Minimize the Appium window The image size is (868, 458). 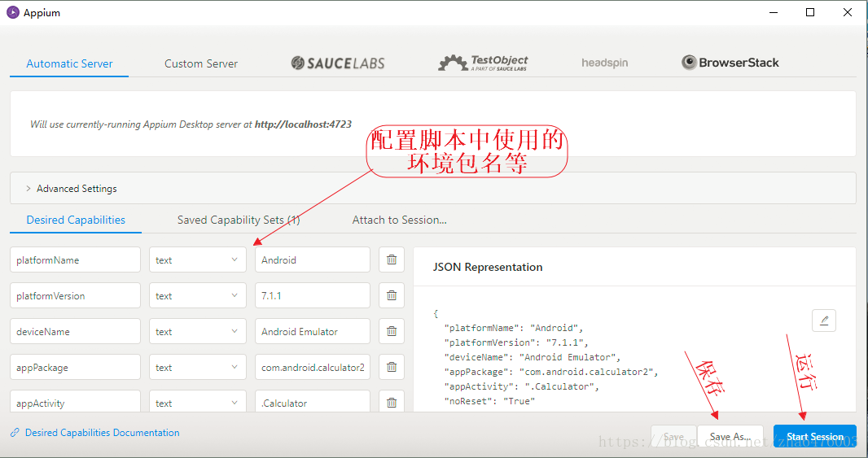point(774,12)
